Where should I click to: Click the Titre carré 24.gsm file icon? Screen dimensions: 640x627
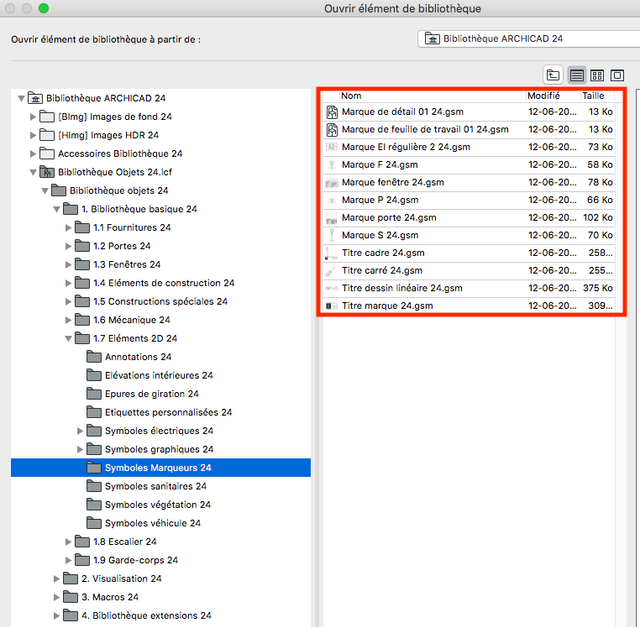331,271
